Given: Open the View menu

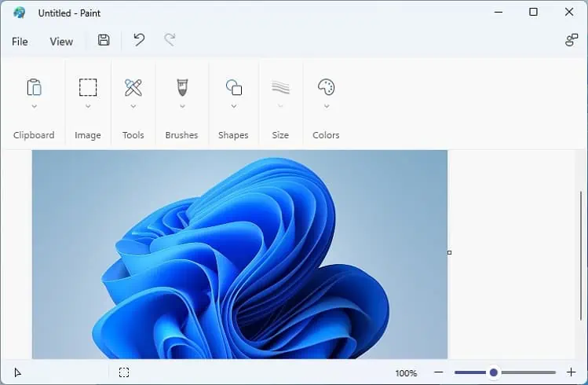Looking at the screenshot, I should tap(61, 42).
